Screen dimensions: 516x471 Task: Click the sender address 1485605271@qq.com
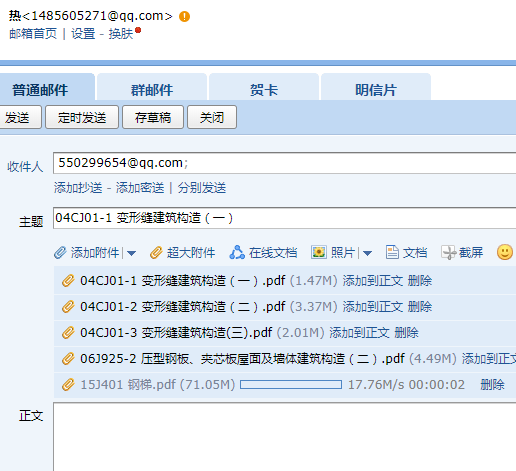(x=97, y=16)
